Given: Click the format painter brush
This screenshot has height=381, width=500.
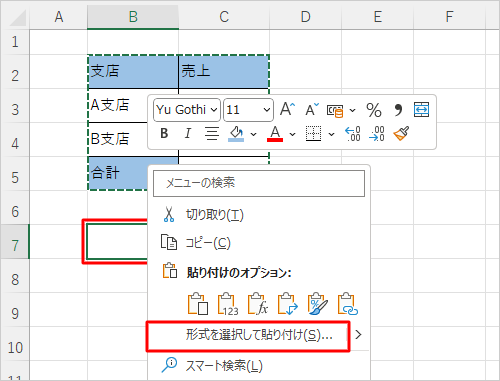Looking at the screenshot, I should coord(401,134).
